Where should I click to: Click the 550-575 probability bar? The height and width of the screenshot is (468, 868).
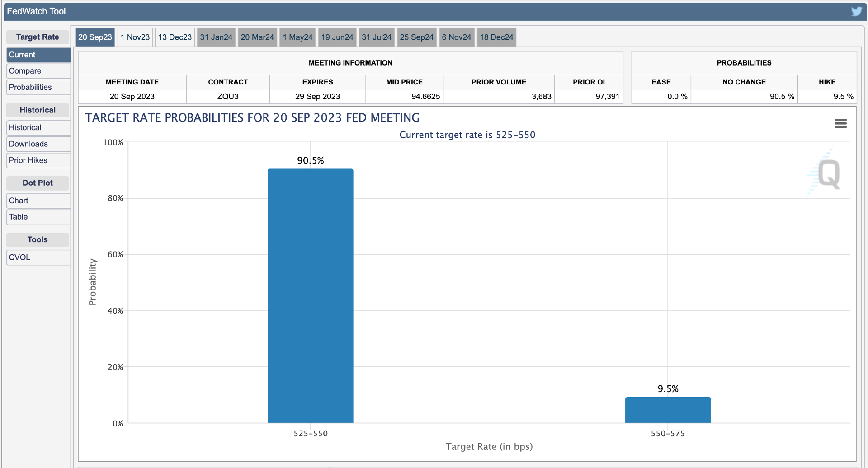tap(668, 410)
